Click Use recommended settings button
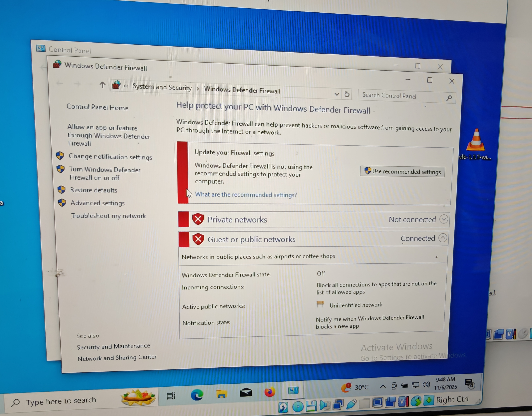The height and width of the screenshot is (416, 532). (402, 172)
